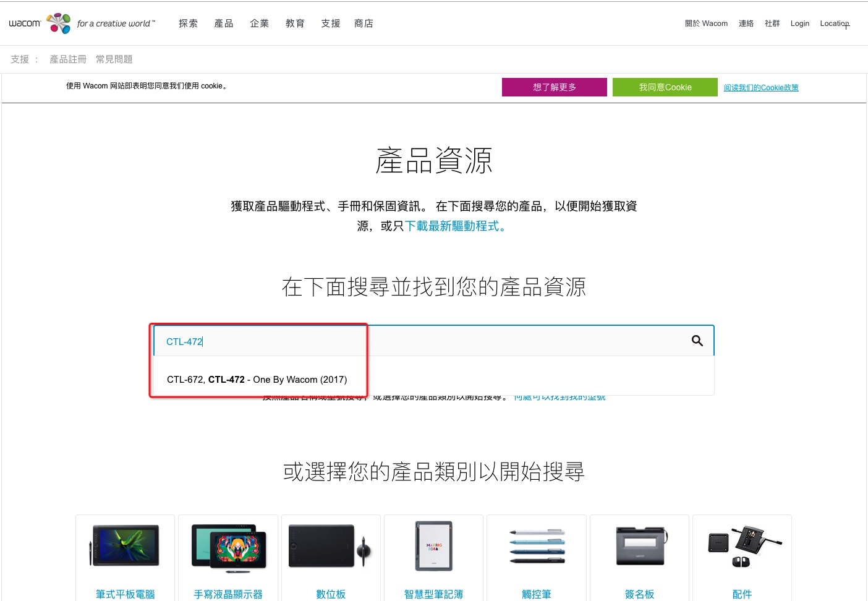Open the Location selector
868x601 pixels.
835,23
